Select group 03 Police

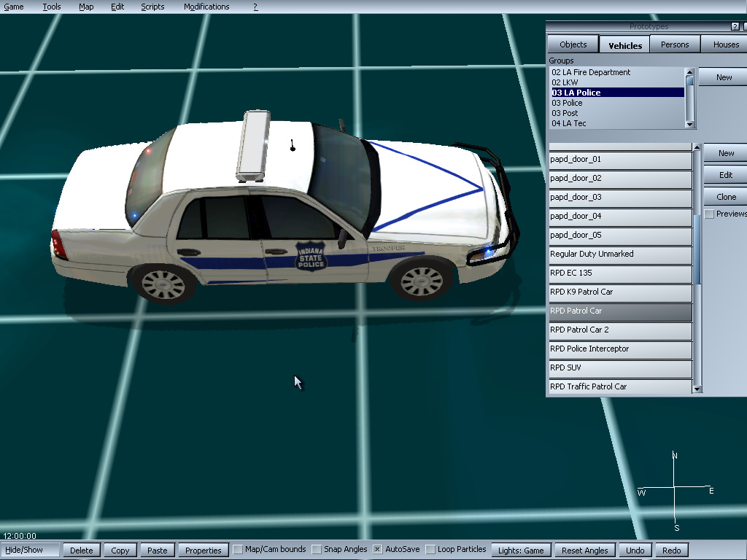point(617,103)
